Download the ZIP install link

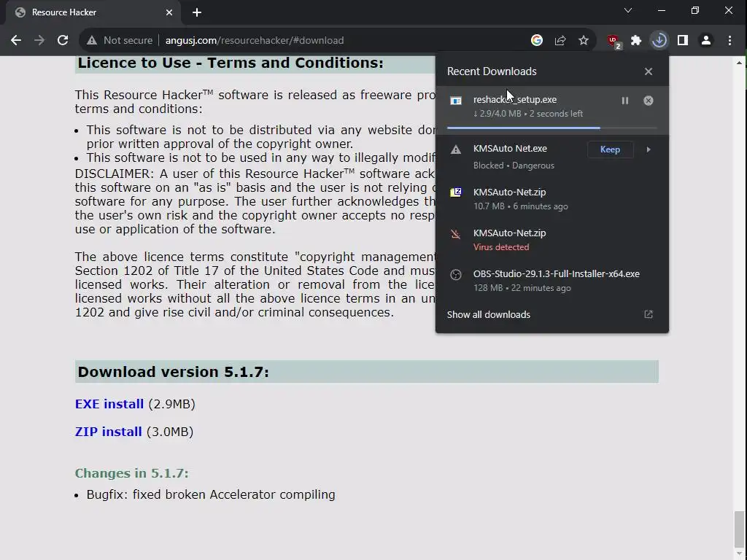tap(108, 432)
